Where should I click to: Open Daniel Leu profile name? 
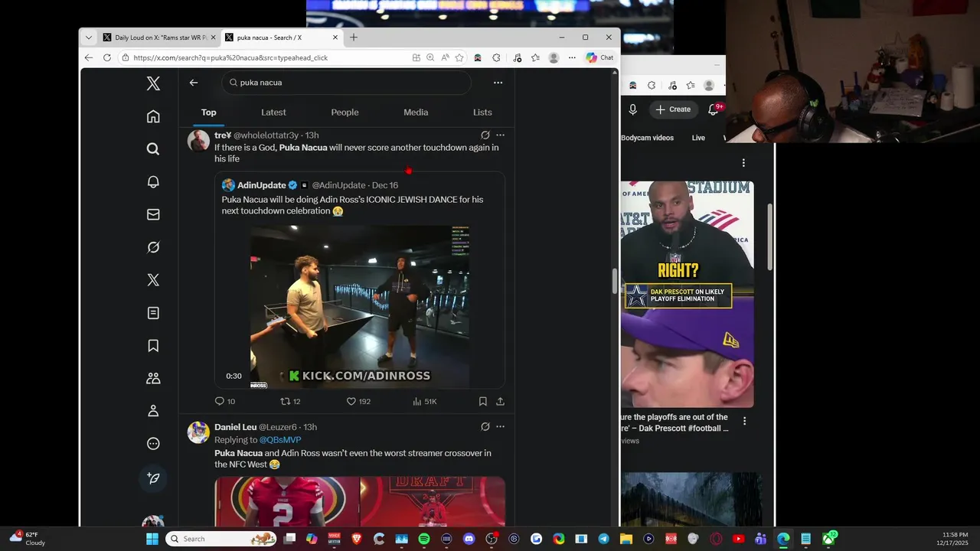tap(235, 427)
